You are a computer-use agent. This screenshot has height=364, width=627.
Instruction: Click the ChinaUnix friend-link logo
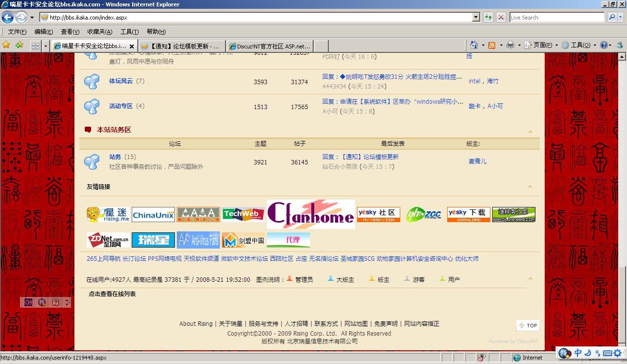[153, 215]
